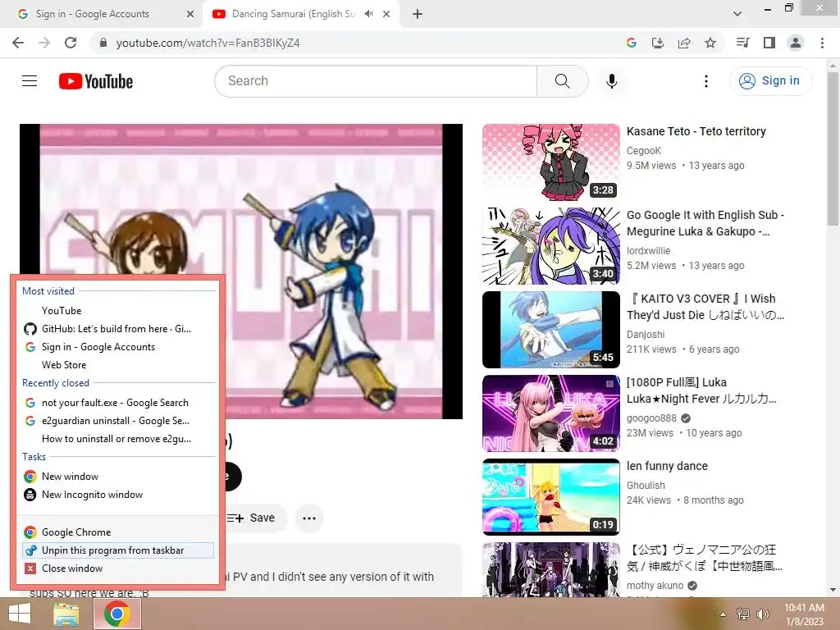Open the Danjoshi channel name
840x630 pixels.
(646, 335)
